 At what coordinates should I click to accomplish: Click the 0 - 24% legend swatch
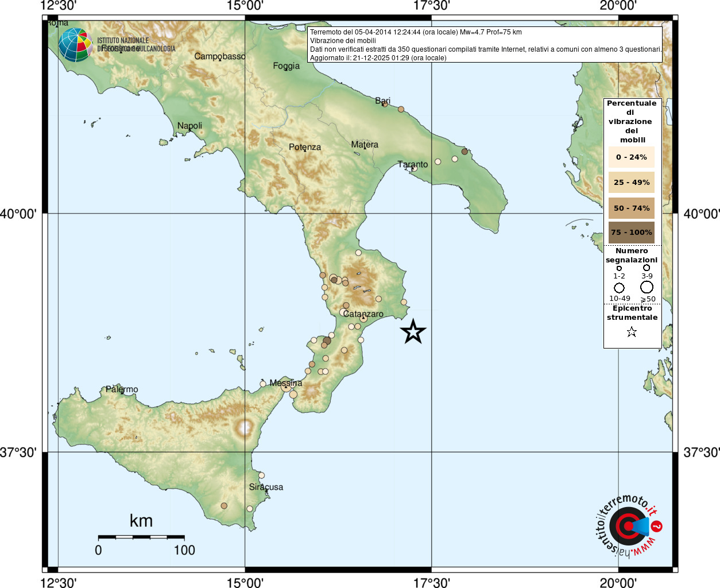click(x=632, y=157)
